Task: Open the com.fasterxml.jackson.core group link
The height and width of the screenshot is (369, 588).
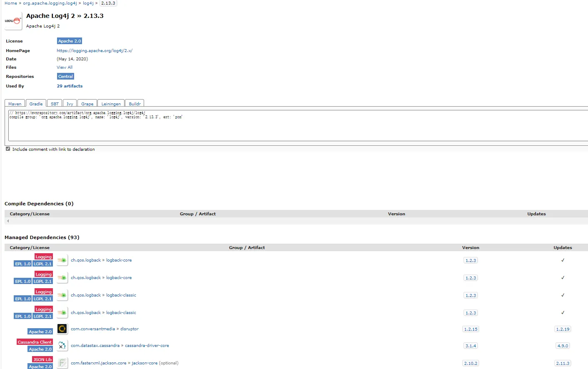Action: [x=98, y=363]
